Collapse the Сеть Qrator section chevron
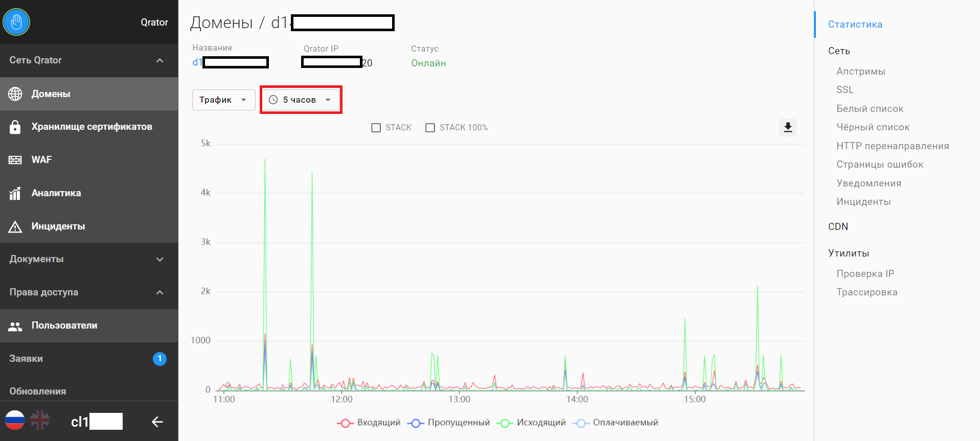This screenshot has width=980, height=441. [x=159, y=60]
